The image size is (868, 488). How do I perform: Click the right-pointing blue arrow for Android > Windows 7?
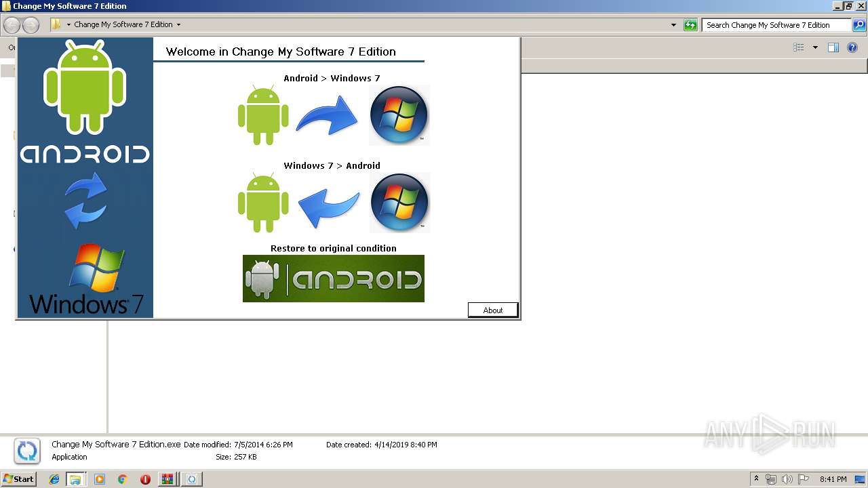click(x=328, y=115)
